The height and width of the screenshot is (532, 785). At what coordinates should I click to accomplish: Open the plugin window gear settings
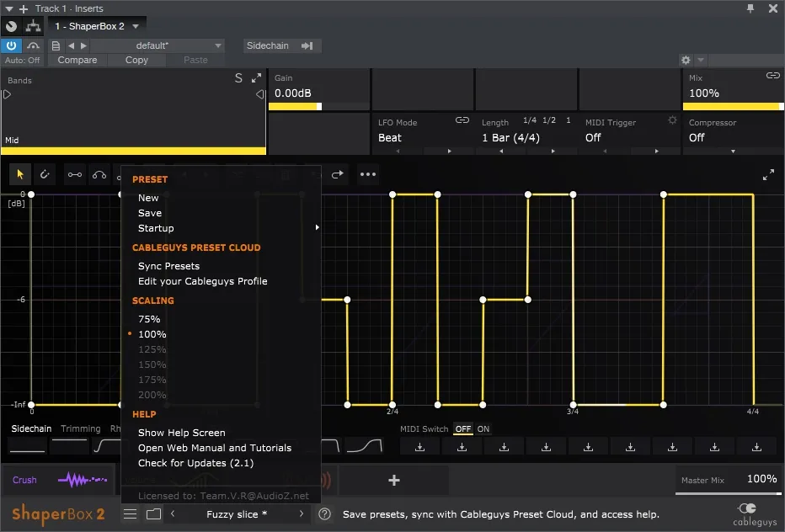(x=686, y=60)
